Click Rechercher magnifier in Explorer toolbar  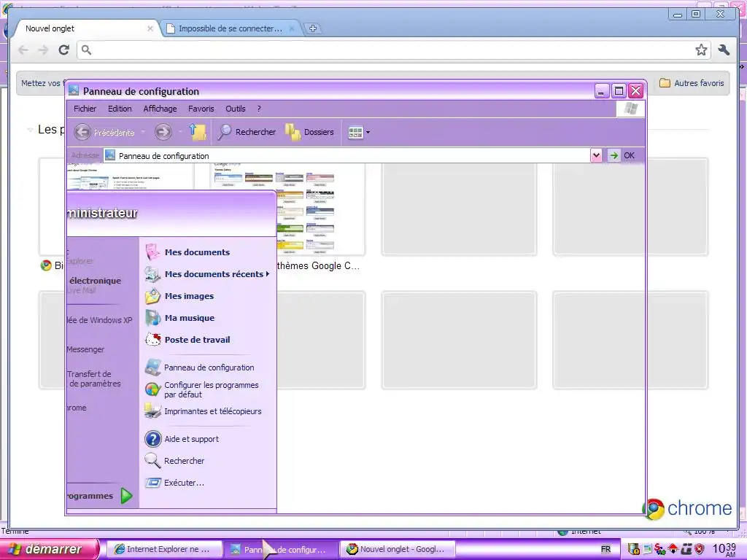point(247,132)
